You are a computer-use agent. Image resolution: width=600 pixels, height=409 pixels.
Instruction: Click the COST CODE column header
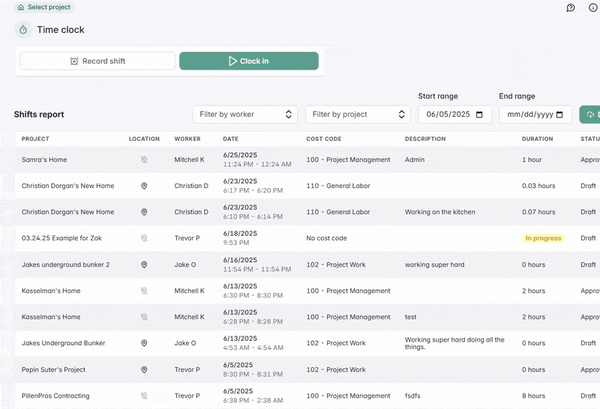point(324,139)
